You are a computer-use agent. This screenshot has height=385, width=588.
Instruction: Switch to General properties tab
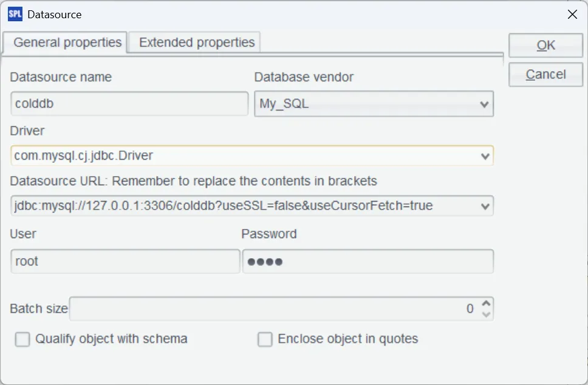tap(67, 43)
